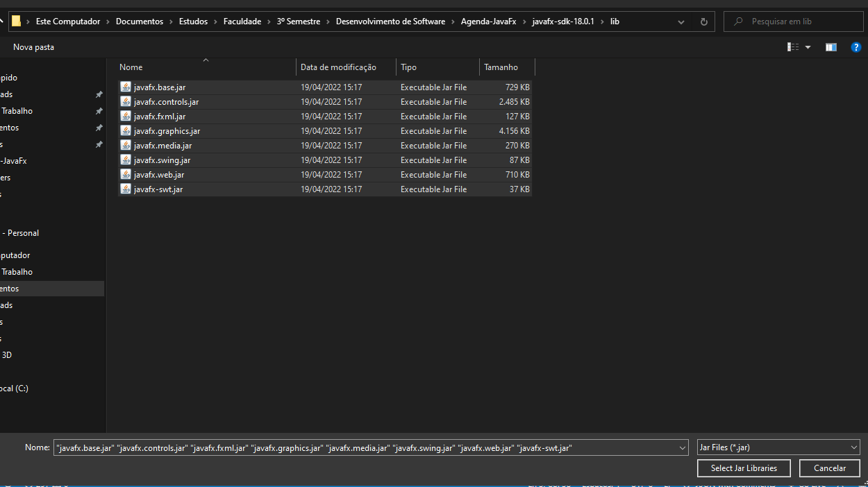This screenshot has width=868, height=487.
Task: Toggle the preview pane icon
Action: [831, 47]
